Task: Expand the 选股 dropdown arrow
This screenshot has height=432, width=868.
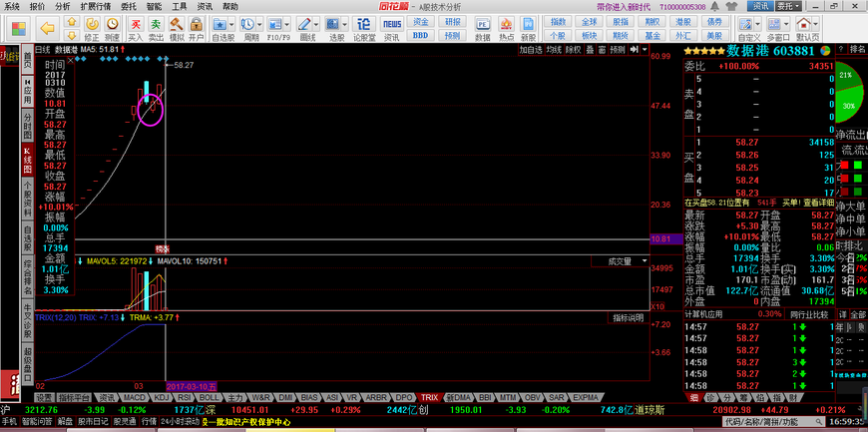Action: click(344, 24)
